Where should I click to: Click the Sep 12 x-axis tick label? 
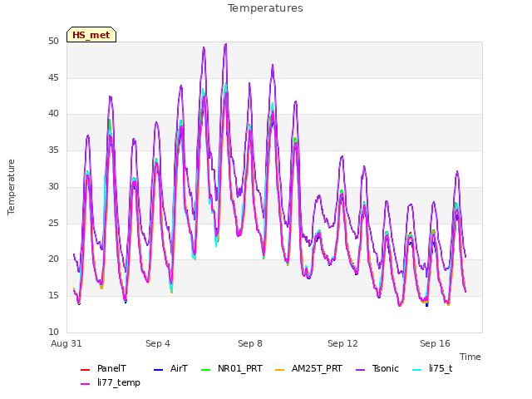click(342, 343)
